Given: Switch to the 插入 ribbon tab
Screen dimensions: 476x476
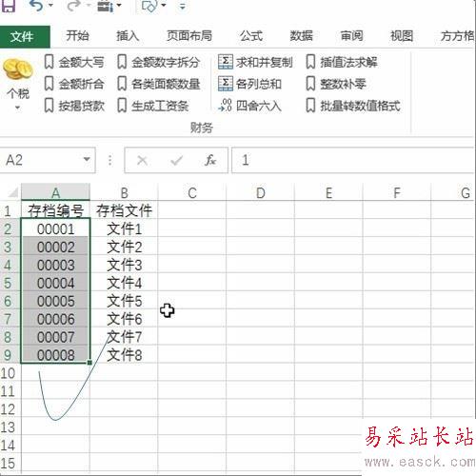Looking at the screenshot, I should point(128,36).
